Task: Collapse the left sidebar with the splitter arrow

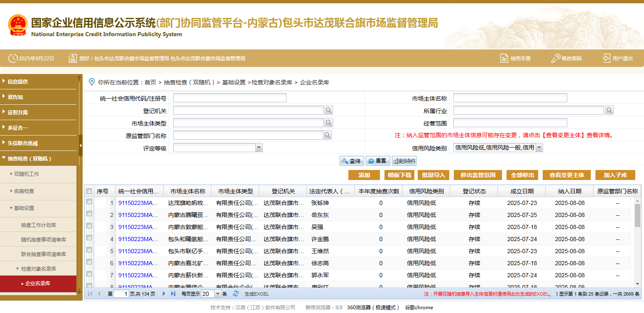Action: [81, 145]
